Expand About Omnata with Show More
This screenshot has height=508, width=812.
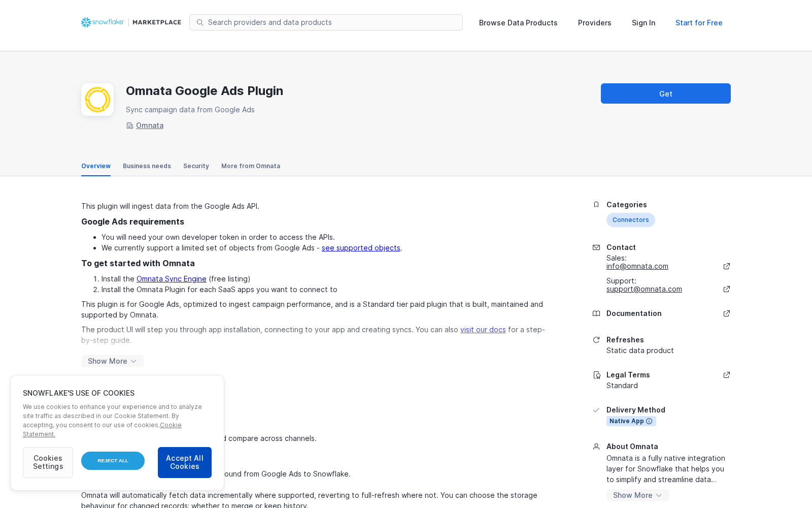[638, 495]
